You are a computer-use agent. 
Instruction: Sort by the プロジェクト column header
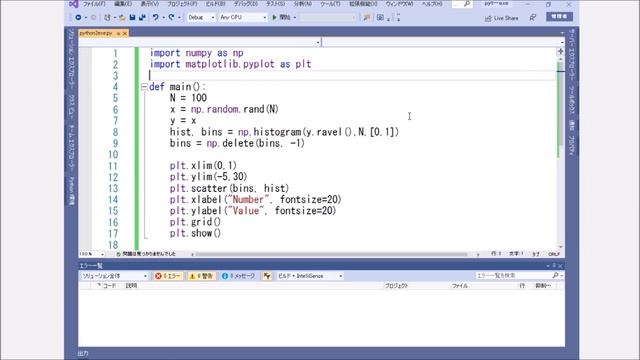(x=396, y=286)
